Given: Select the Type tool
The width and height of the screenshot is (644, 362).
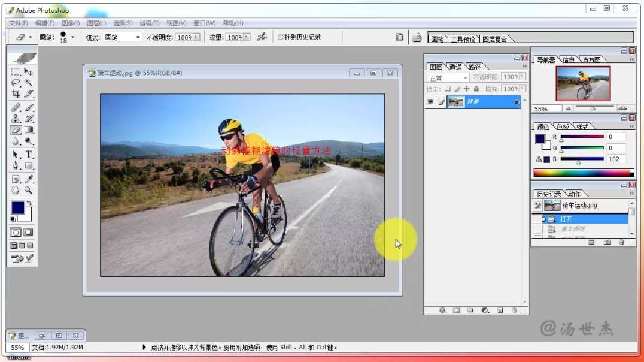Looking at the screenshot, I should (28, 155).
